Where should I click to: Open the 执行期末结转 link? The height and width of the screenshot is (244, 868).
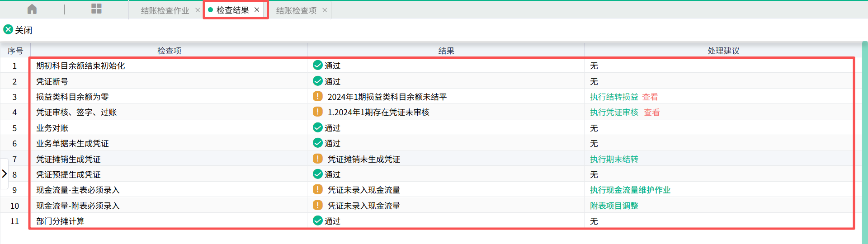tap(614, 159)
